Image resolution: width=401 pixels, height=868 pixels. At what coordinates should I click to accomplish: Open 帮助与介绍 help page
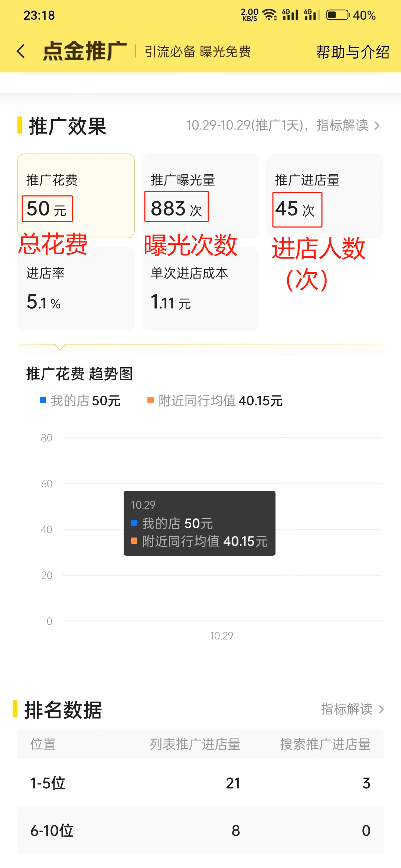353,52
